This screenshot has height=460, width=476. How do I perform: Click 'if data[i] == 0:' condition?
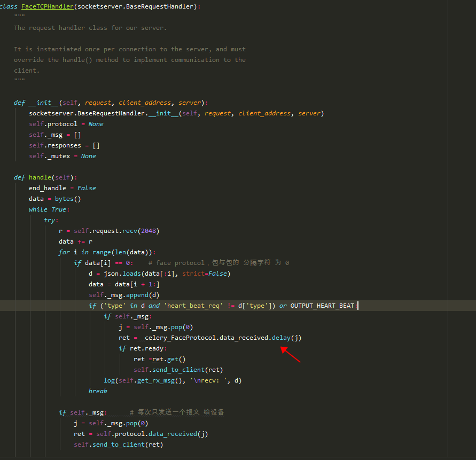[x=104, y=263]
